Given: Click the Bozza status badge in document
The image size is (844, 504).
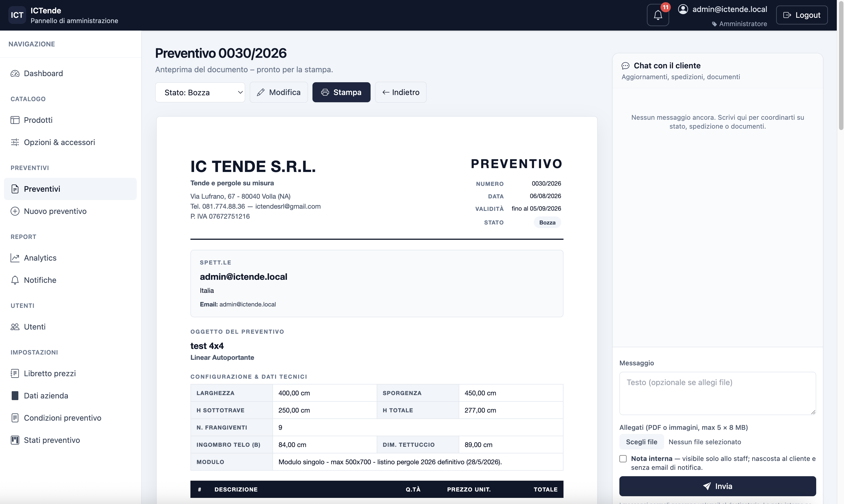Looking at the screenshot, I should point(547,223).
